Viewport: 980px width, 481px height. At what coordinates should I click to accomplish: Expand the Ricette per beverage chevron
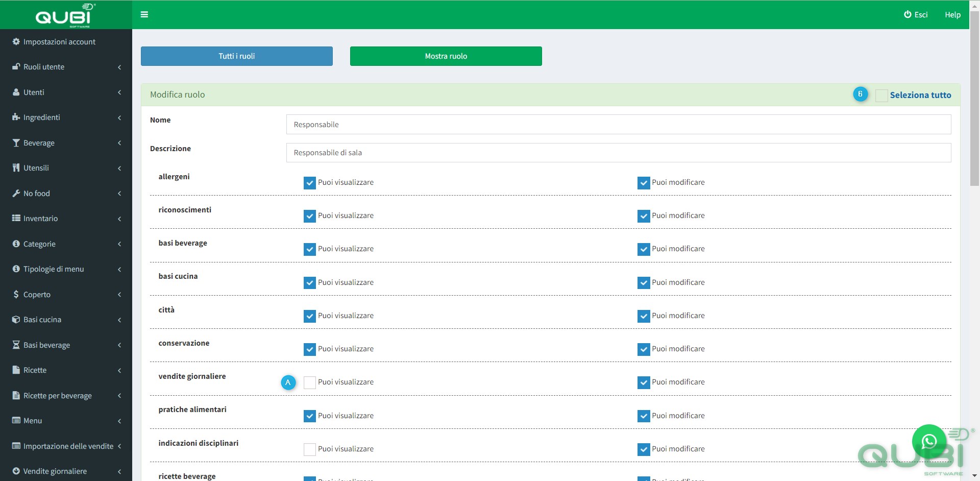(119, 396)
